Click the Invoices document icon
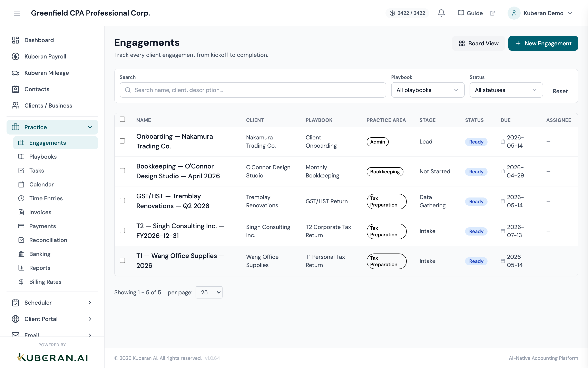Viewport: 588px width, 368px height. click(21, 212)
